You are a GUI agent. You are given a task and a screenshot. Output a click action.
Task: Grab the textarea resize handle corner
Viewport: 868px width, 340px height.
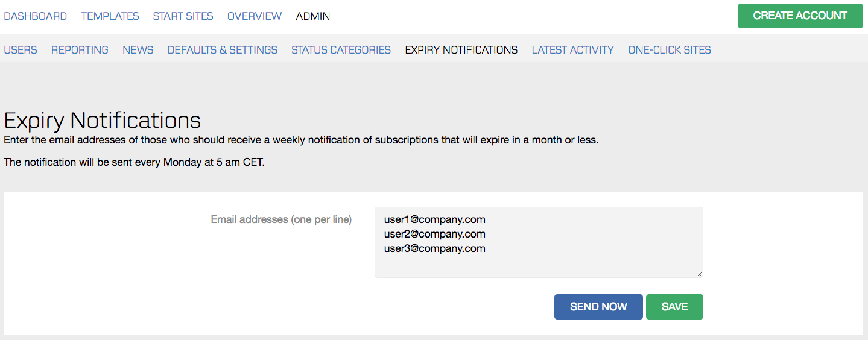pos(700,274)
